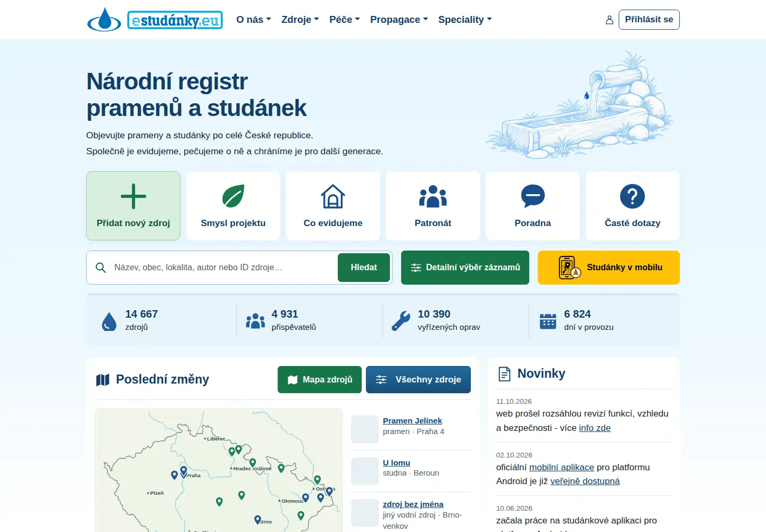
Task: Click the droplet icon beside 14 667 zdrojů
Action: [109, 321]
